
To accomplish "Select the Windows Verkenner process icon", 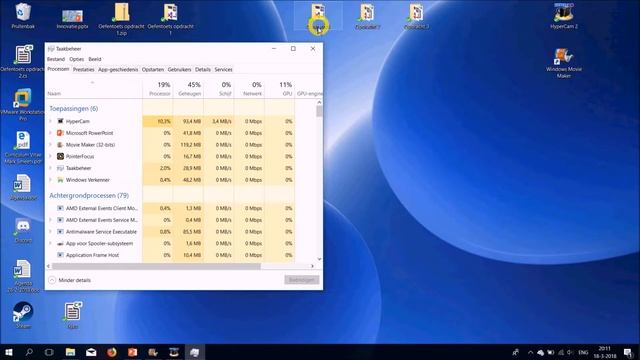I will pyautogui.click(x=60, y=180).
